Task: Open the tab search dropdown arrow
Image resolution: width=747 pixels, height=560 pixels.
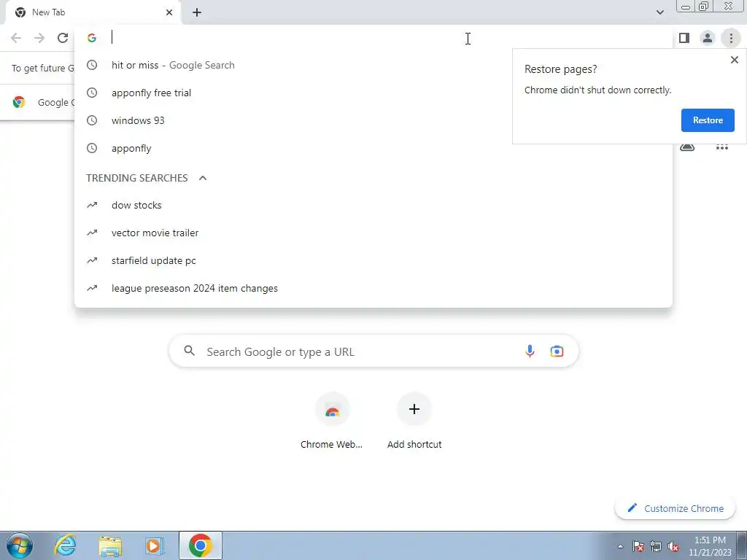Action: 659,12
